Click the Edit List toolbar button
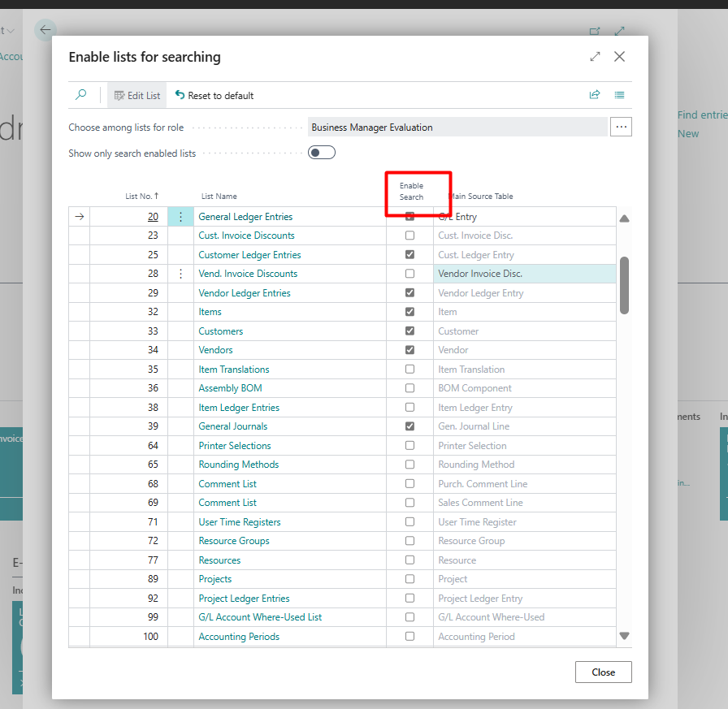This screenshot has height=709, width=728. click(137, 95)
